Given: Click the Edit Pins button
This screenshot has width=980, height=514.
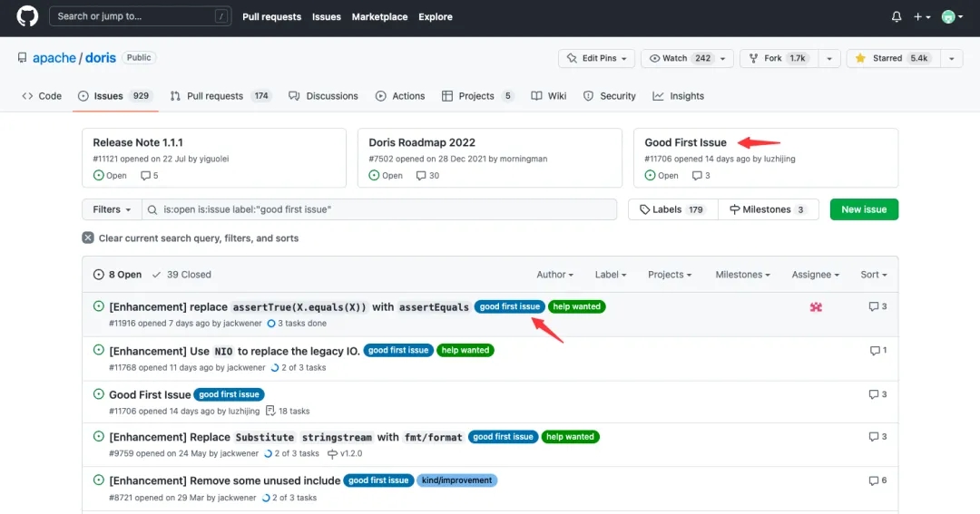Looking at the screenshot, I should pos(596,58).
